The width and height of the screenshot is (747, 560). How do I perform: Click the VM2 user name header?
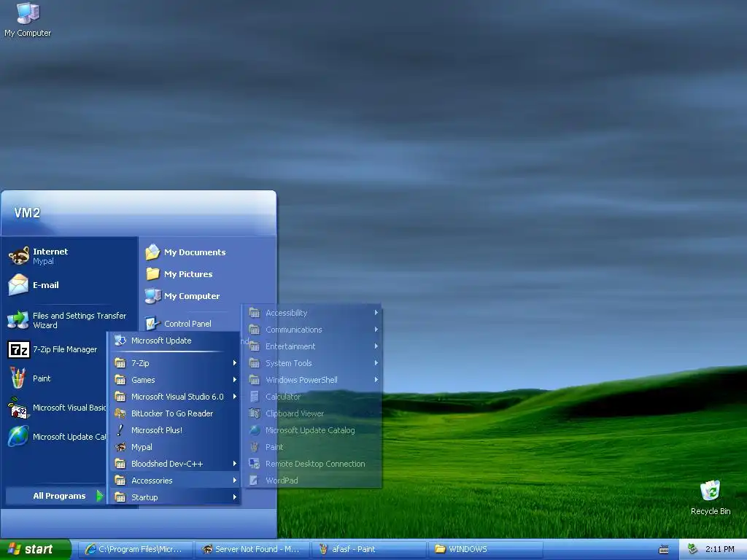[27, 213]
